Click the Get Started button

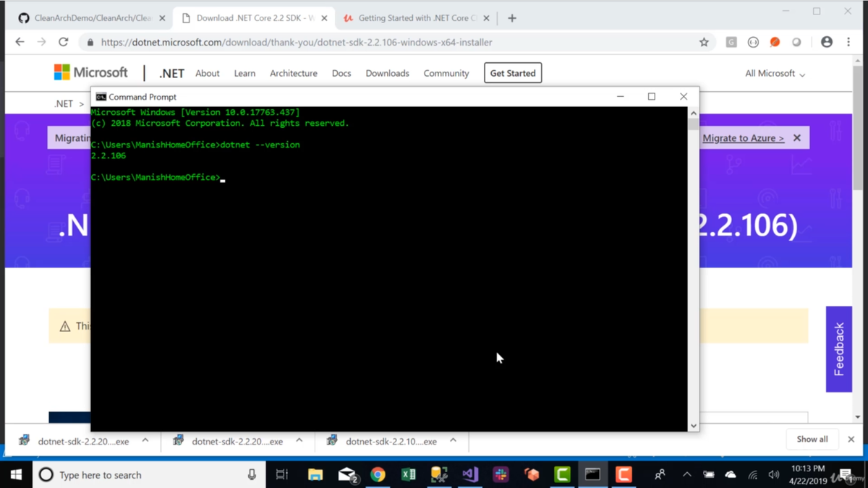(513, 73)
